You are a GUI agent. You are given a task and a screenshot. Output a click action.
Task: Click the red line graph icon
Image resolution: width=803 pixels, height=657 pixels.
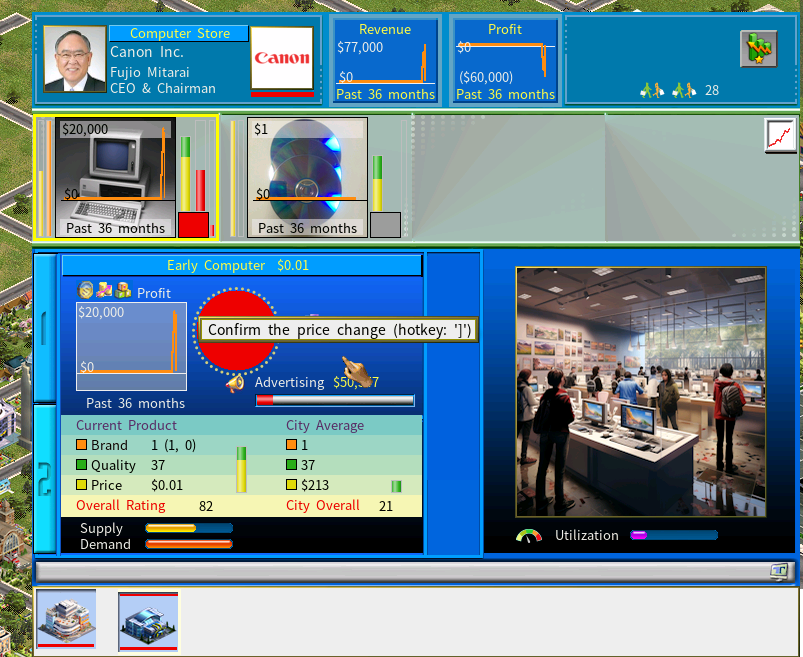(x=780, y=136)
